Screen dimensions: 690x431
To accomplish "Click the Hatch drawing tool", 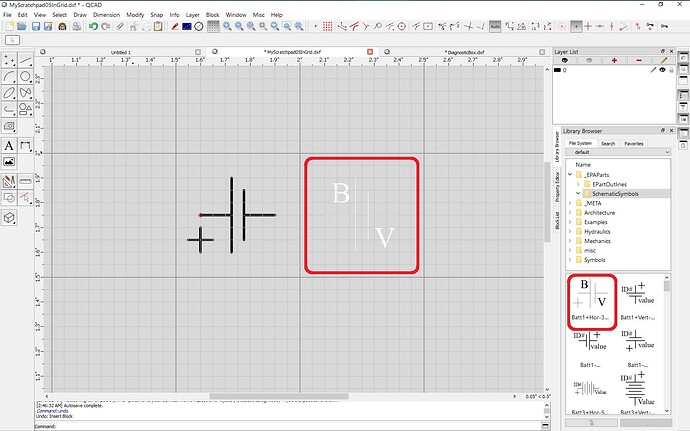I will (x=9, y=126).
